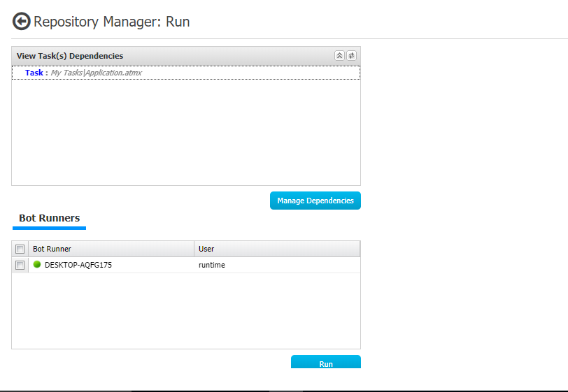Sort by the Bot Runner column header
Screen dimensions: 568x392
pos(111,249)
